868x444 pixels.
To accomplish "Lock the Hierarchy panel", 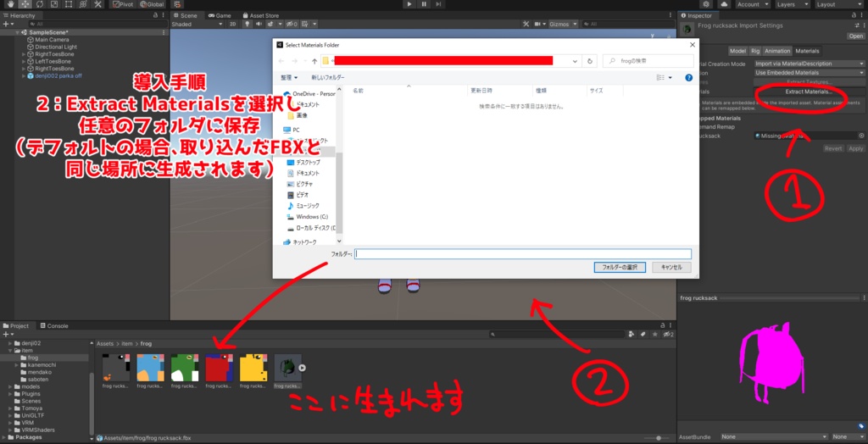I will [x=156, y=15].
